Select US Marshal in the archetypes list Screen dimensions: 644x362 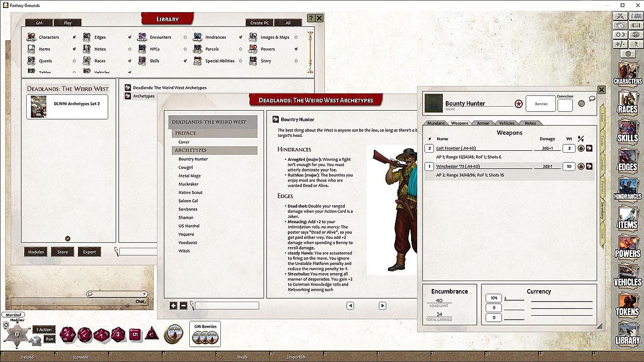[x=189, y=226]
